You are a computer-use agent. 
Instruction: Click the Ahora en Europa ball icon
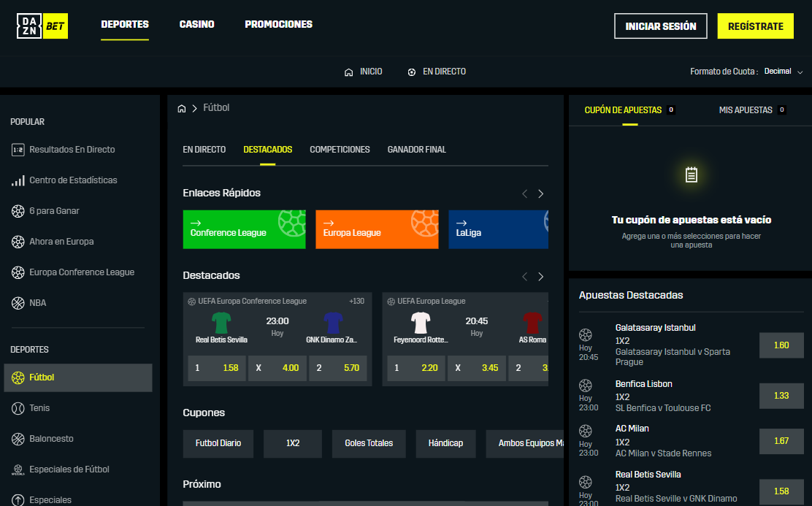[18, 241]
